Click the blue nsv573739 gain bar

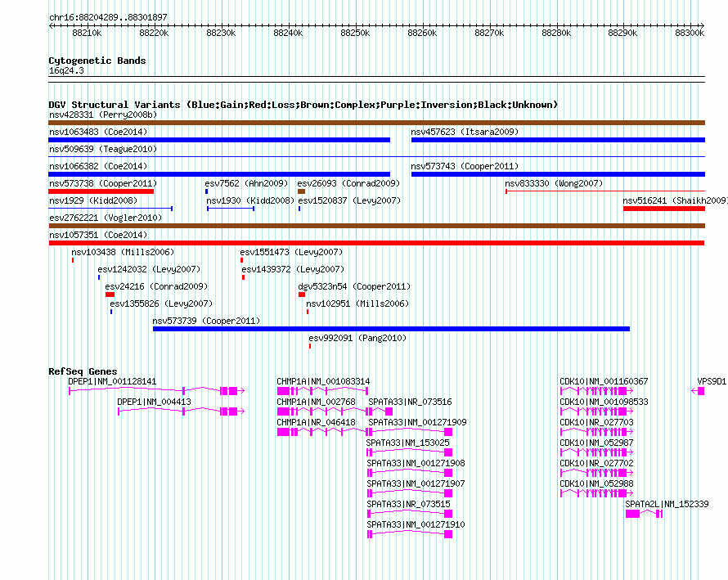pos(391,329)
